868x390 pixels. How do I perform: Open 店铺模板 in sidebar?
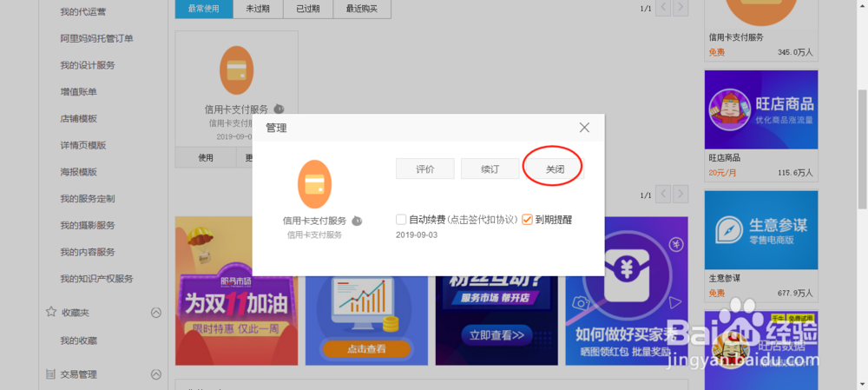pyautogui.click(x=79, y=118)
